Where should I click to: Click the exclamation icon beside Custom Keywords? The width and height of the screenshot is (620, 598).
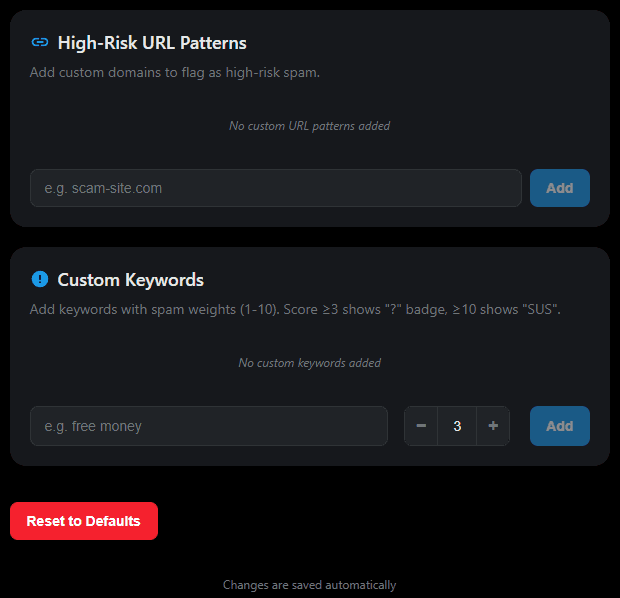click(40, 280)
